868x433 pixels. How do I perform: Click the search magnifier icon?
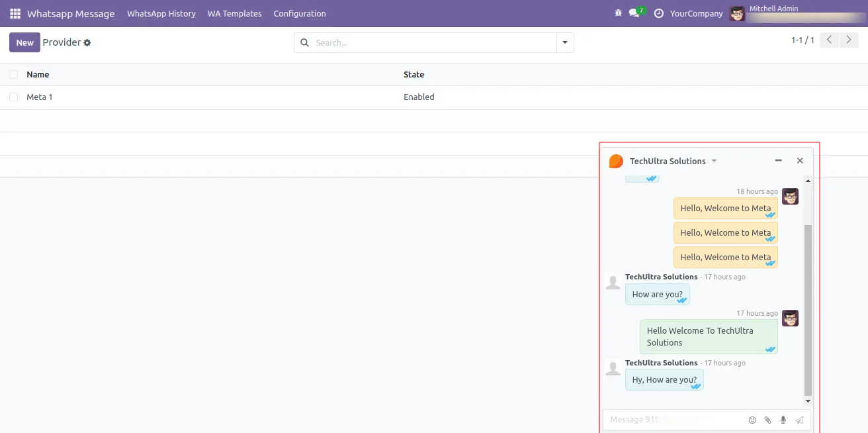[305, 43]
